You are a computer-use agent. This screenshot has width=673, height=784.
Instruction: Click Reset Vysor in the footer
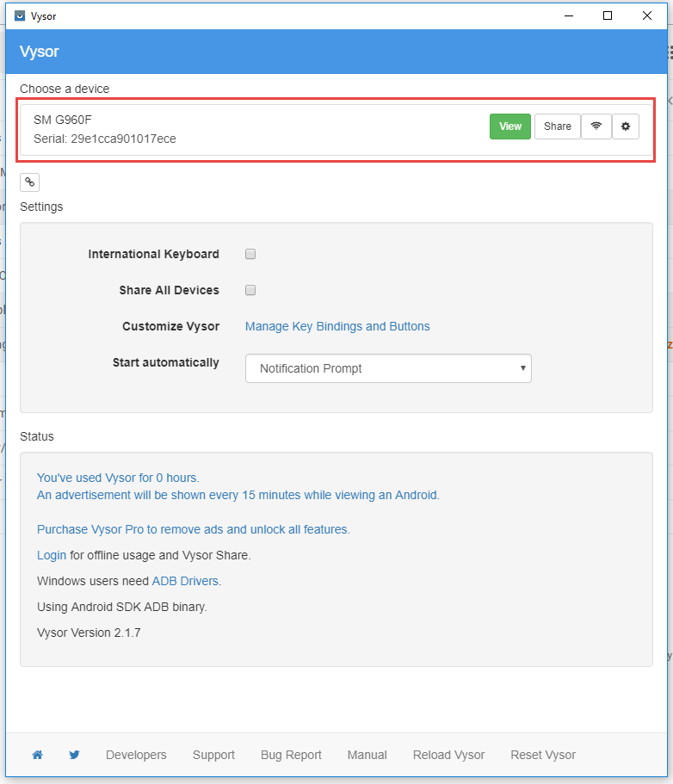[x=543, y=755]
